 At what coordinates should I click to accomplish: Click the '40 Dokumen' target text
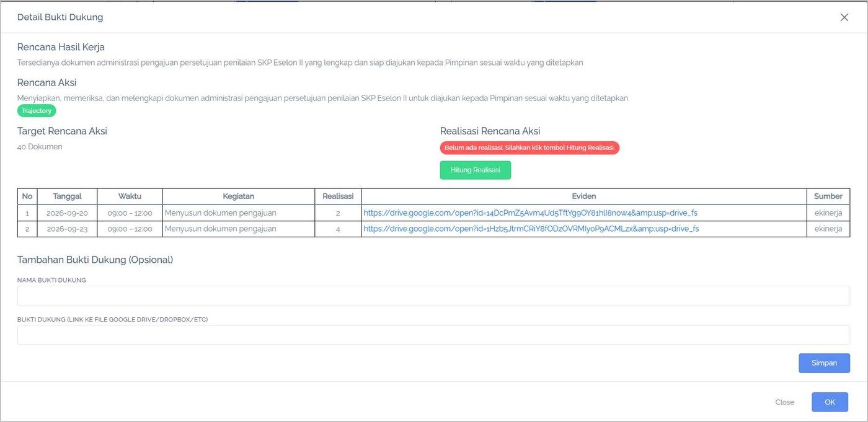click(x=40, y=147)
